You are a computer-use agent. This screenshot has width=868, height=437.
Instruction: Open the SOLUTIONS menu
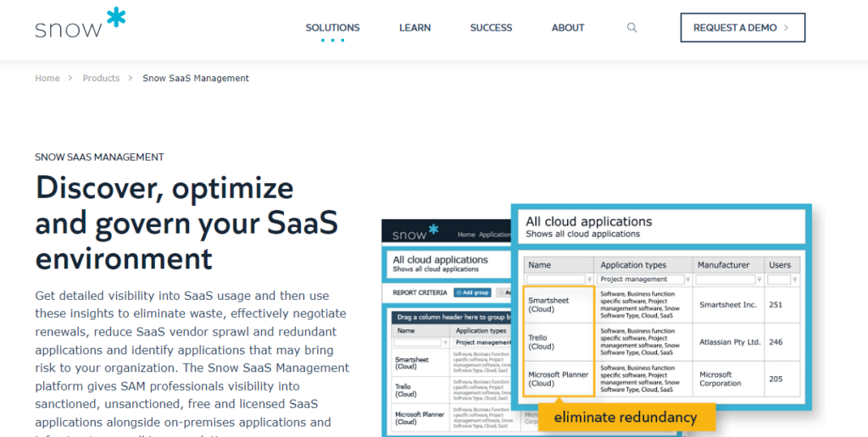coord(332,28)
